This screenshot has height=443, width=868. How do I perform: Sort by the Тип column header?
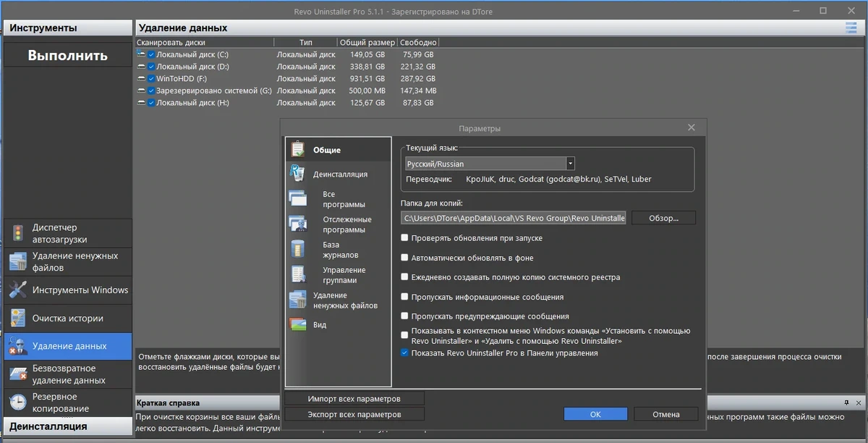pyautogui.click(x=306, y=43)
